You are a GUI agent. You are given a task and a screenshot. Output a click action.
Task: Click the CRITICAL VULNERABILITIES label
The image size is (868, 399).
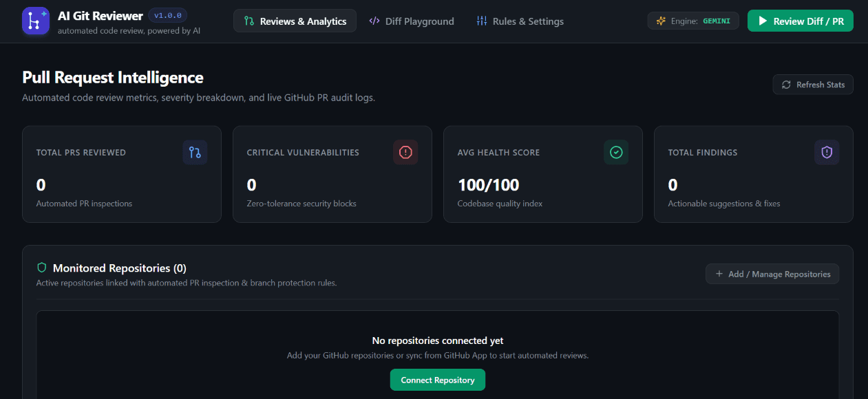tap(303, 153)
